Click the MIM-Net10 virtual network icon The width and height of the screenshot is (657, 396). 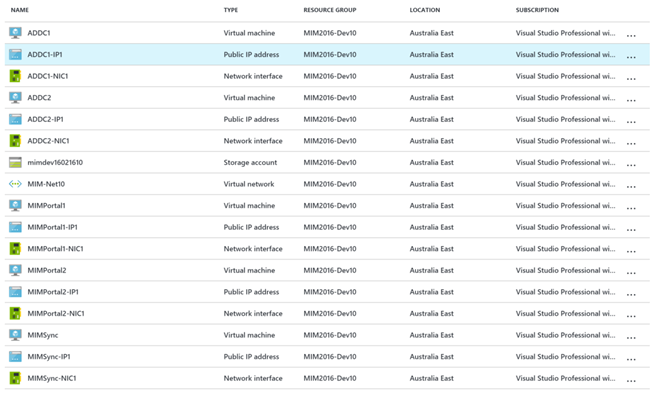pos(16,184)
